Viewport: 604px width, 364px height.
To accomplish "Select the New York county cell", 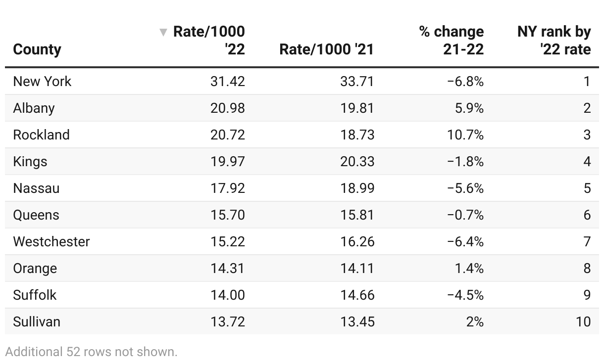I will coord(42,82).
